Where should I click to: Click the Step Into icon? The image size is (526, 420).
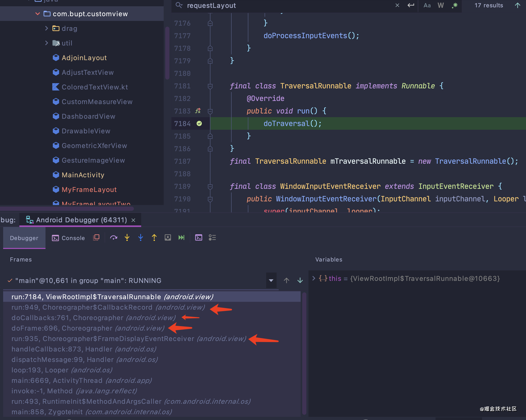point(127,237)
